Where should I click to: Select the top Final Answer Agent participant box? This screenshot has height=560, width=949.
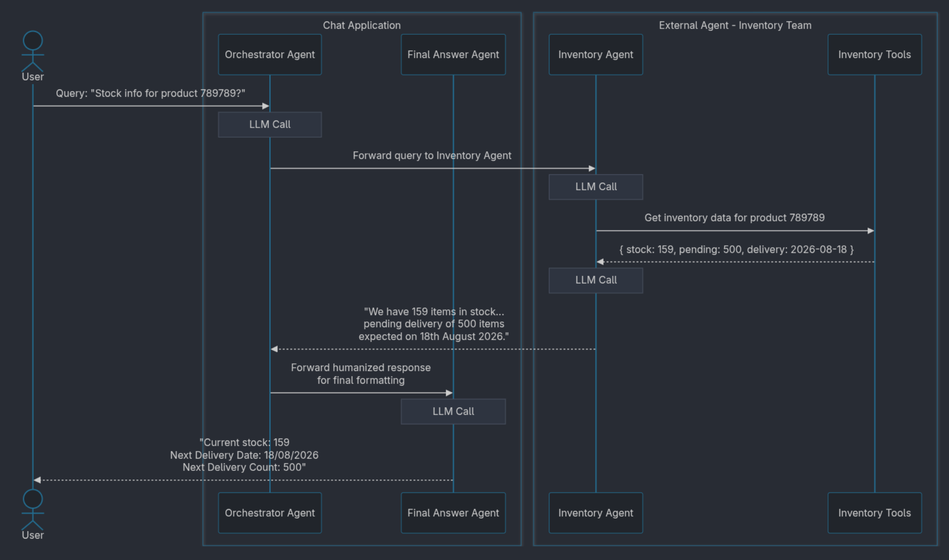click(x=453, y=54)
